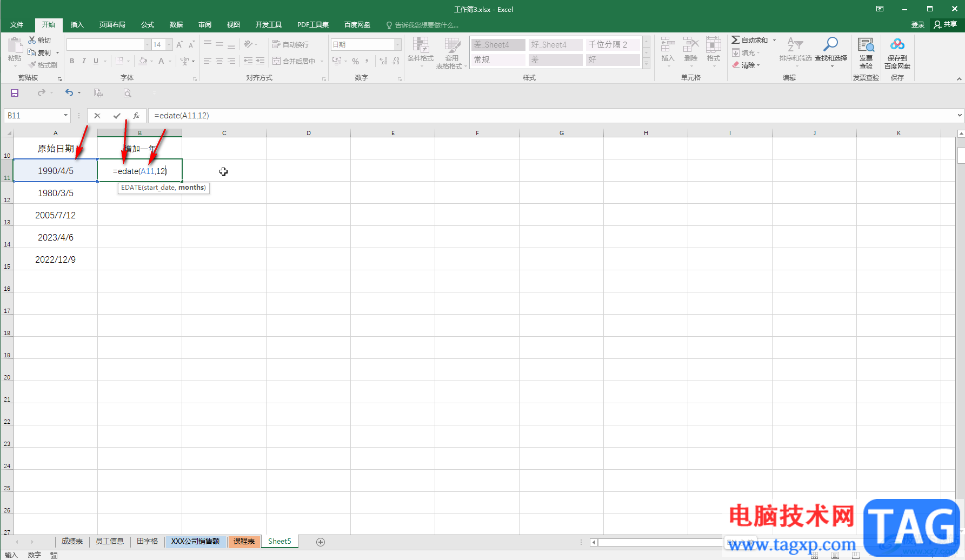Open the 课程表 sheet tab
The image size is (965, 560).
(x=244, y=542)
